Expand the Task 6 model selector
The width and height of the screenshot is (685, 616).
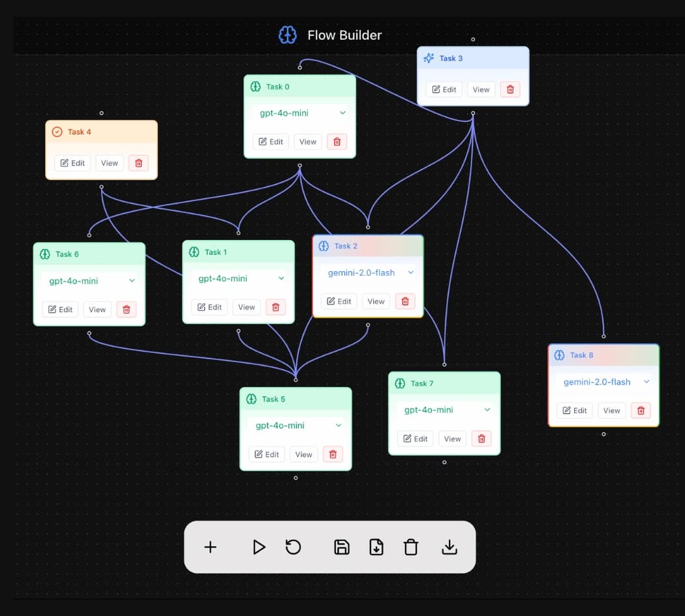(x=89, y=281)
